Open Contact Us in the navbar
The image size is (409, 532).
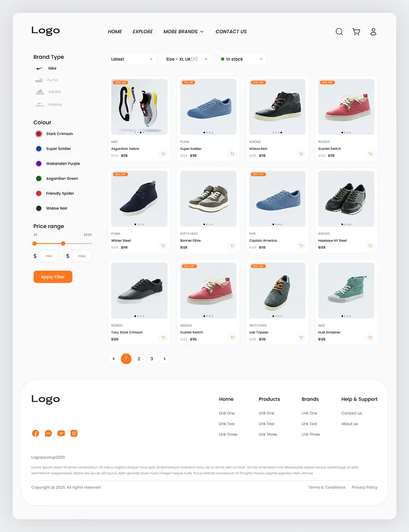click(x=231, y=32)
